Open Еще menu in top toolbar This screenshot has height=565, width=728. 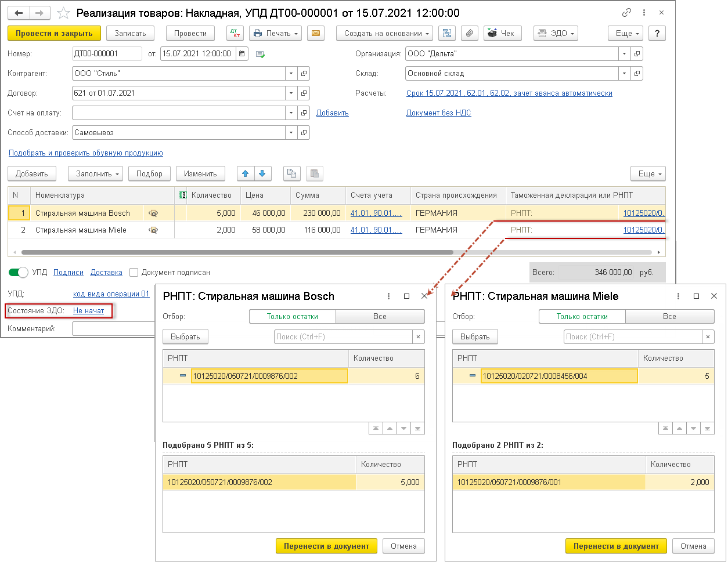tap(626, 33)
